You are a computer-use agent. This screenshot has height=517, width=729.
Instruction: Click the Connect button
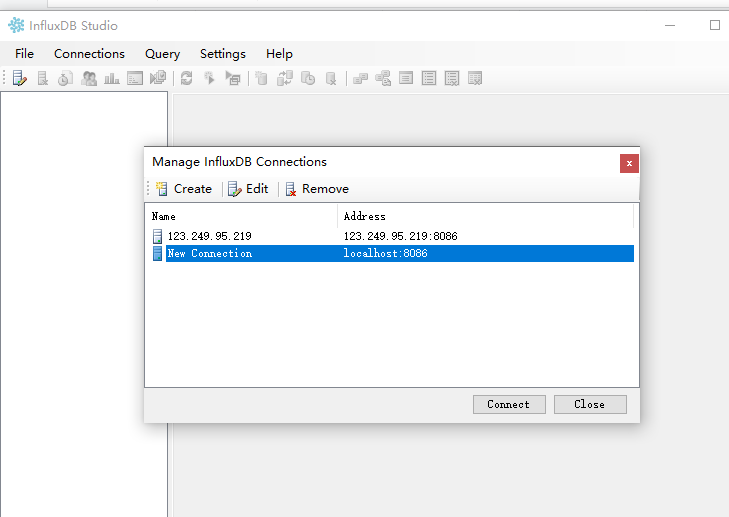click(509, 404)
